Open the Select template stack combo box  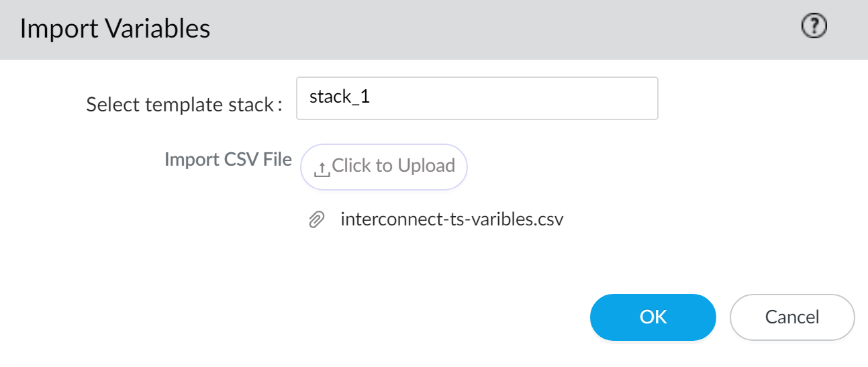tap(477, 98)
